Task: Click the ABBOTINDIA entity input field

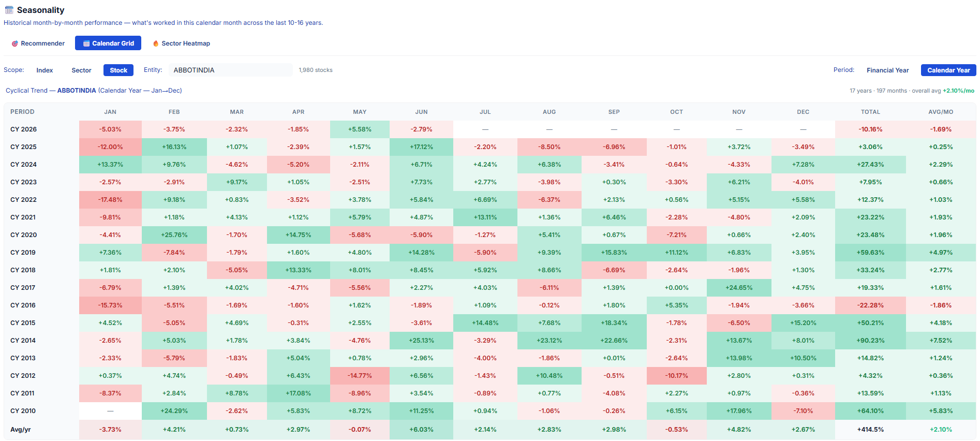Action: [x=231, y=70]
